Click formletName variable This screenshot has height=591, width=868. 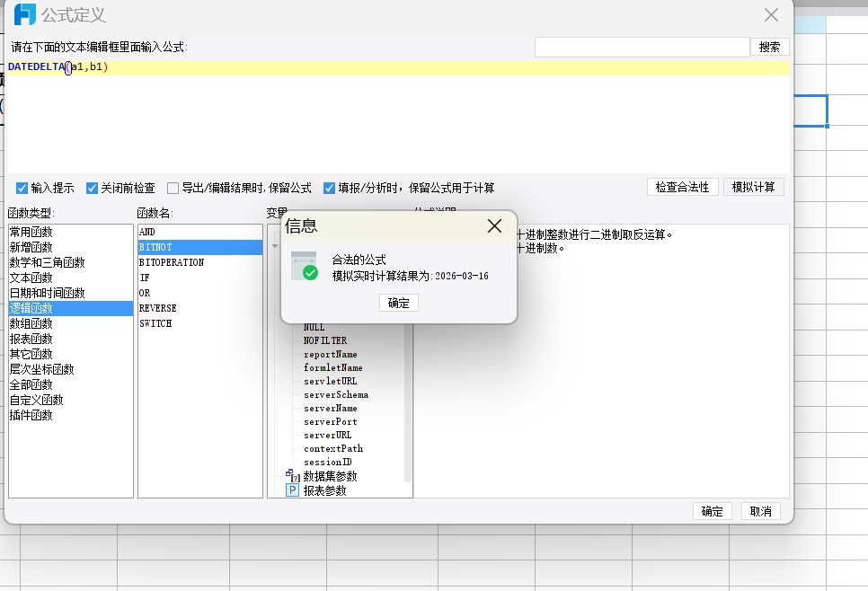click(x=333, y=367)
